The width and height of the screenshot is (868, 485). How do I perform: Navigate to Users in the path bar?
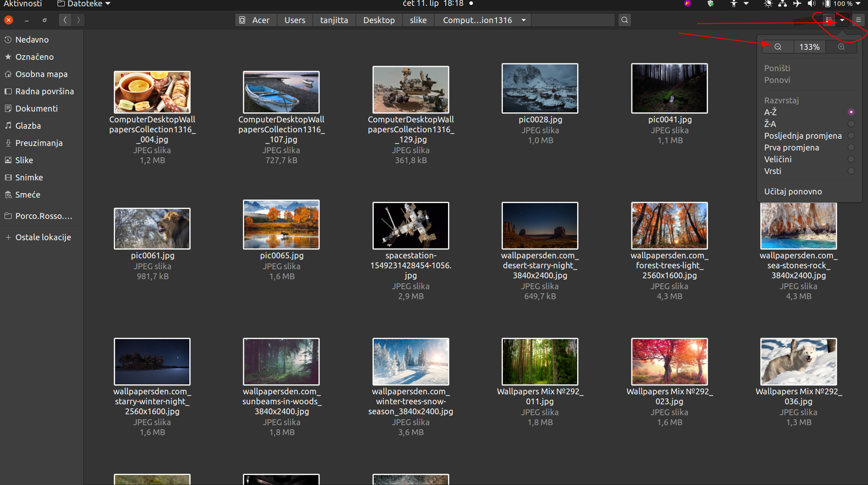click(295, 20)
